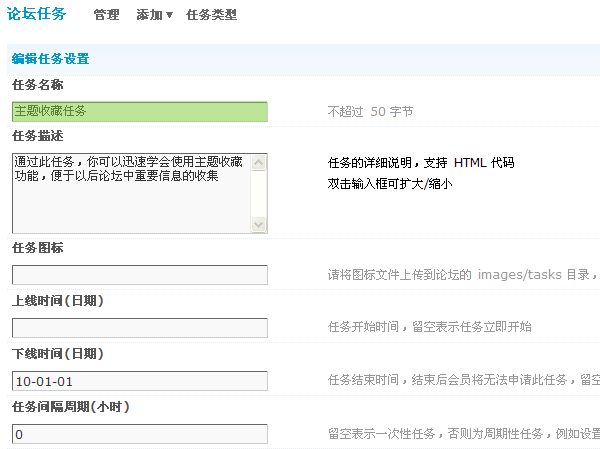Click the 上线时间(日期) label
This screenshot has height=449, width=600.
point(57,300)
